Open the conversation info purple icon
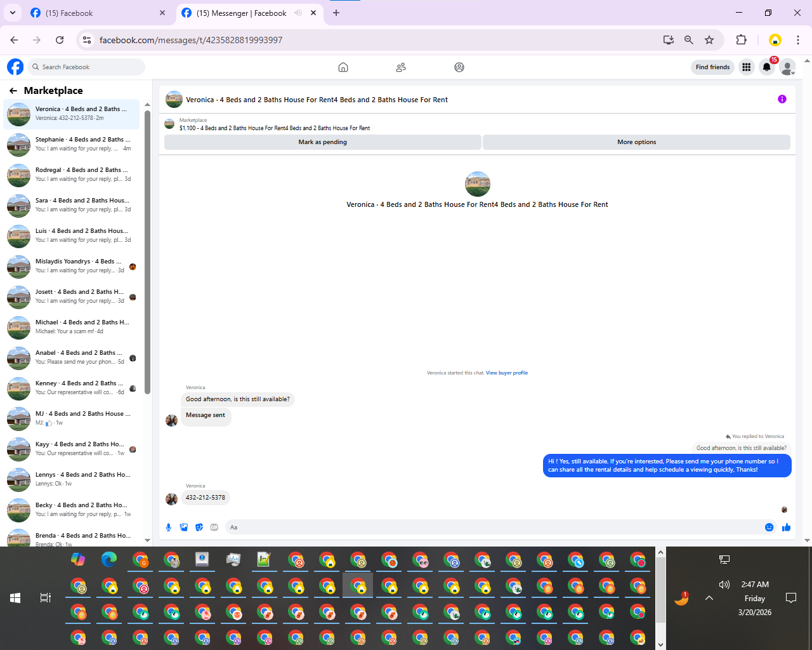Viewport: 812px width, 650px height. click(x=782, y=99)
